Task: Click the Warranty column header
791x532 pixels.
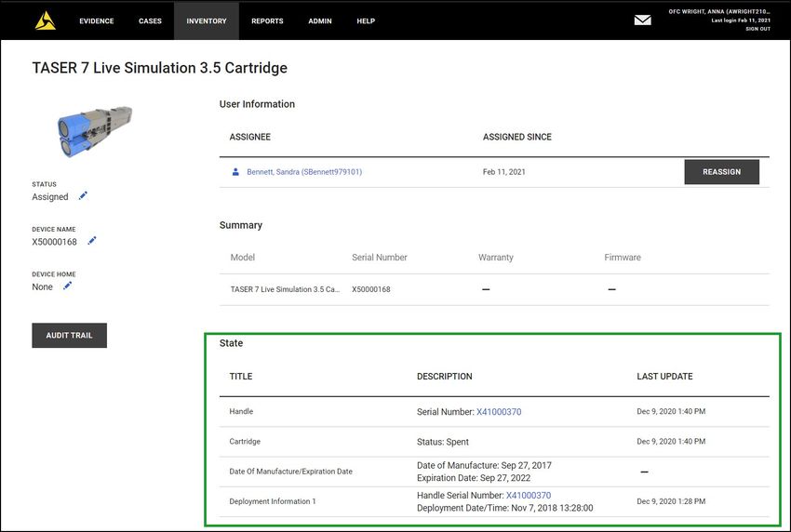Action: pos(496,258)
